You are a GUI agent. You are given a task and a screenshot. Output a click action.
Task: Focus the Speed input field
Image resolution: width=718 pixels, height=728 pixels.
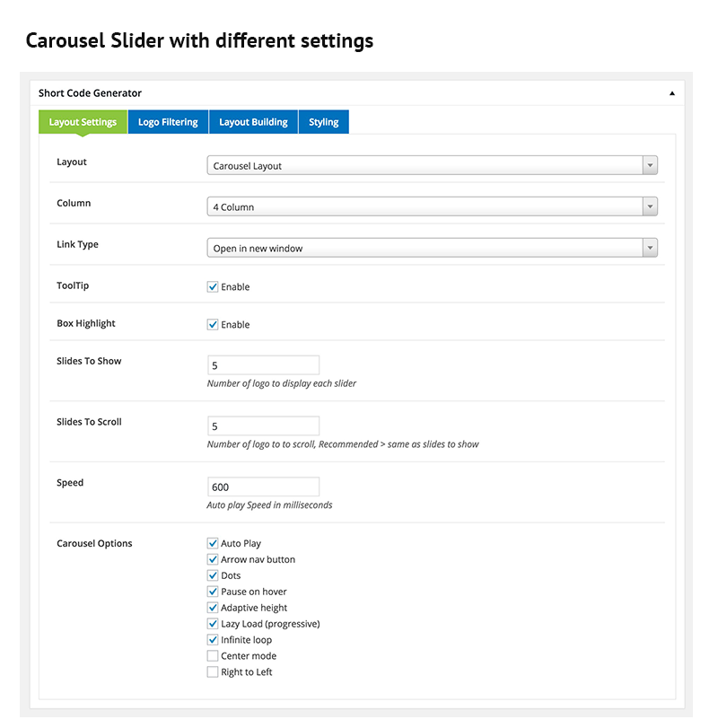coord(263,487)
